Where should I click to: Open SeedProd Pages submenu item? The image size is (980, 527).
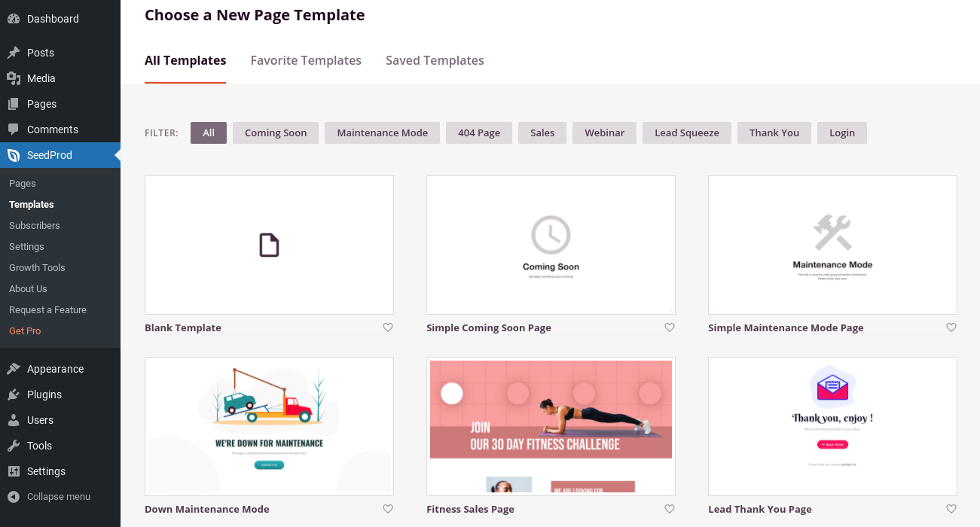[x=23, y=184]
